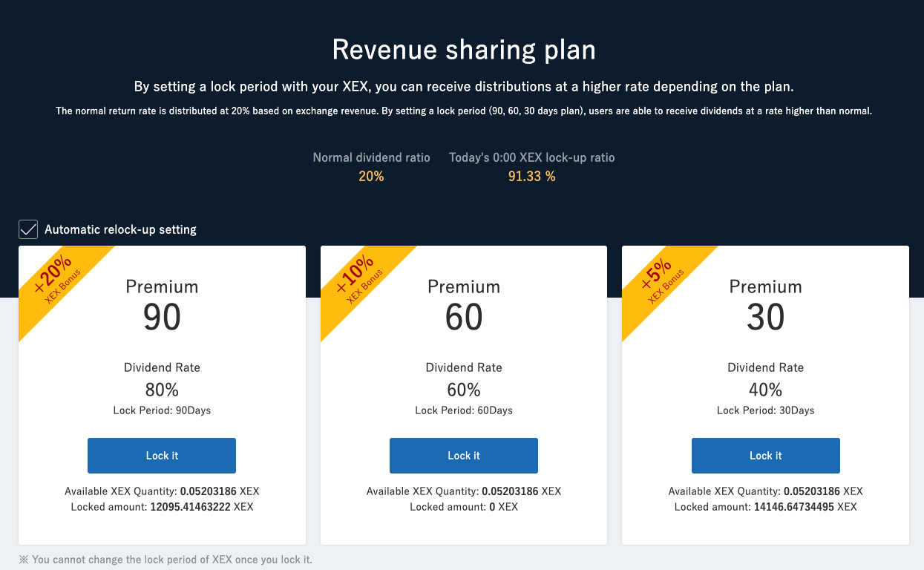Click the Revenue sharing plan heading
The height and width of the screenshot is (570, 924).
(x=464, y=50)
